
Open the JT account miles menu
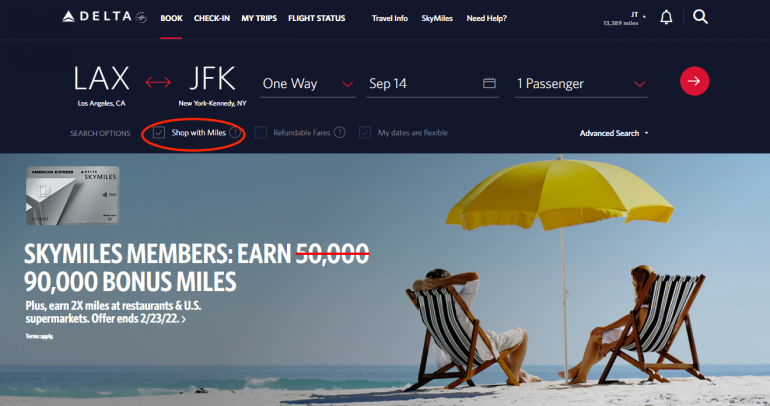(624, 18)
